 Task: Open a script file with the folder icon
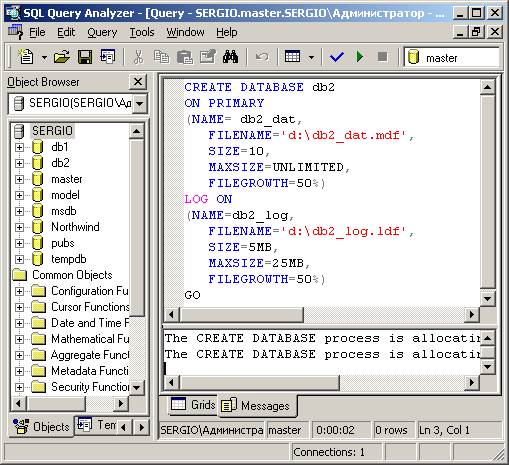point(62,57)
